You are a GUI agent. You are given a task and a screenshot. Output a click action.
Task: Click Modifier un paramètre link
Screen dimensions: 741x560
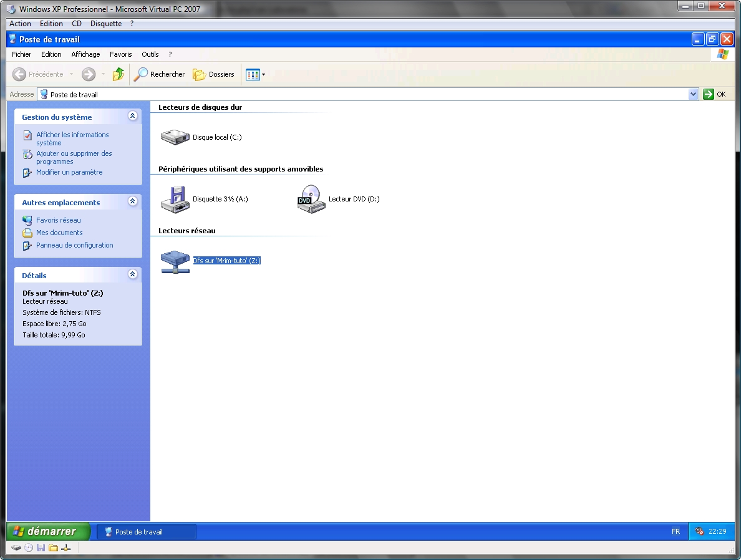(69, 172)
